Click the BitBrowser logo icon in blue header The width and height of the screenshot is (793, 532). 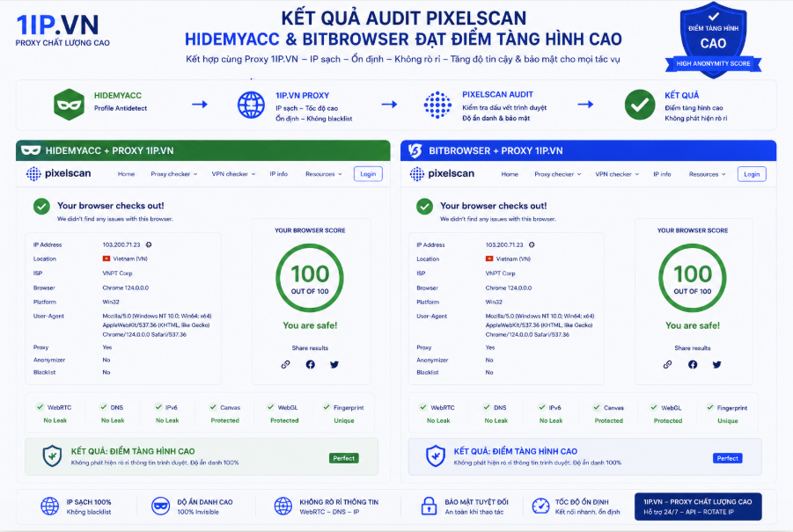(x=415, y=150)
